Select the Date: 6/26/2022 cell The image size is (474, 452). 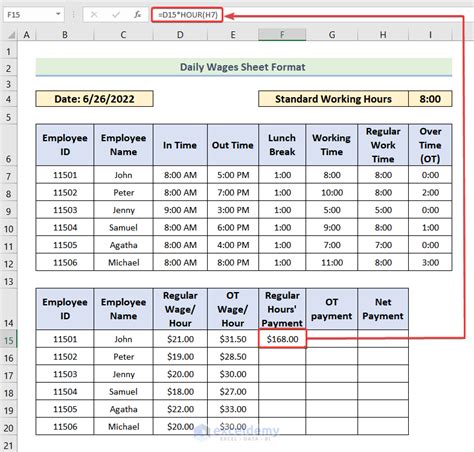click(94, 99)
